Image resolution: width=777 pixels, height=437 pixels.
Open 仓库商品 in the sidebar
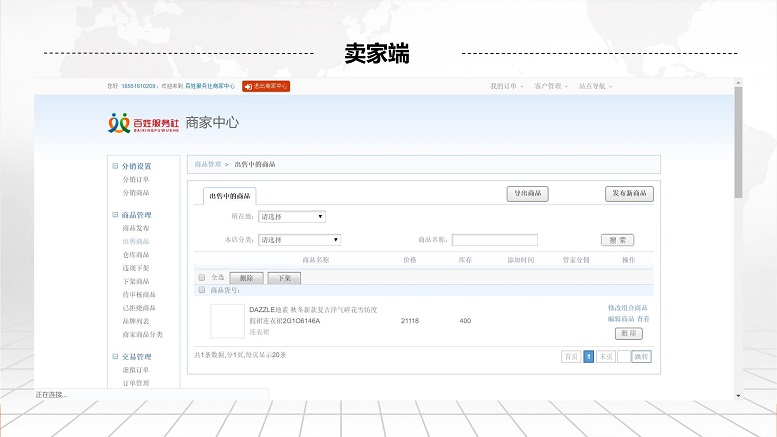[x=136, y=255]
